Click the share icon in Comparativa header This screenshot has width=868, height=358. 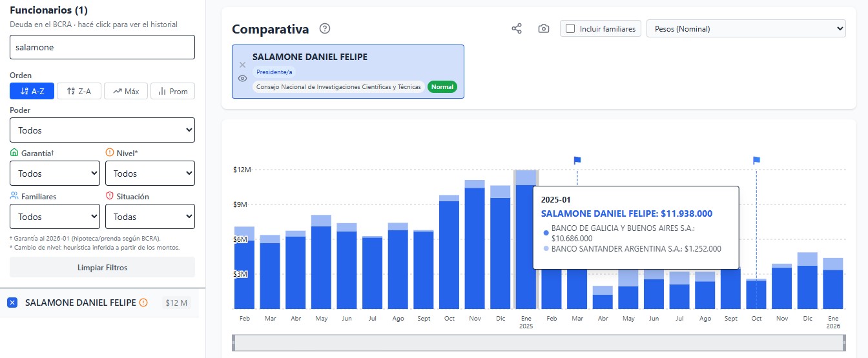(x=517, y=29)
